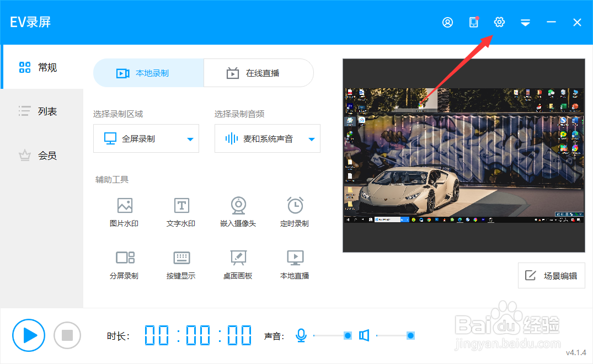Open the user account profile icon
This screenshot has height=364, width=593.
pyautogui.click(x=447, y=22)
